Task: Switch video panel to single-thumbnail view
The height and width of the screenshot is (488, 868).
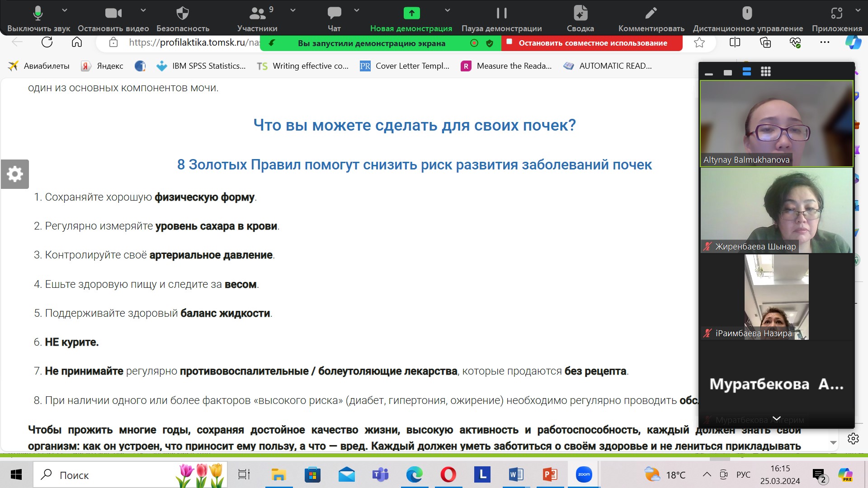Action: click(x=728, y=72)
